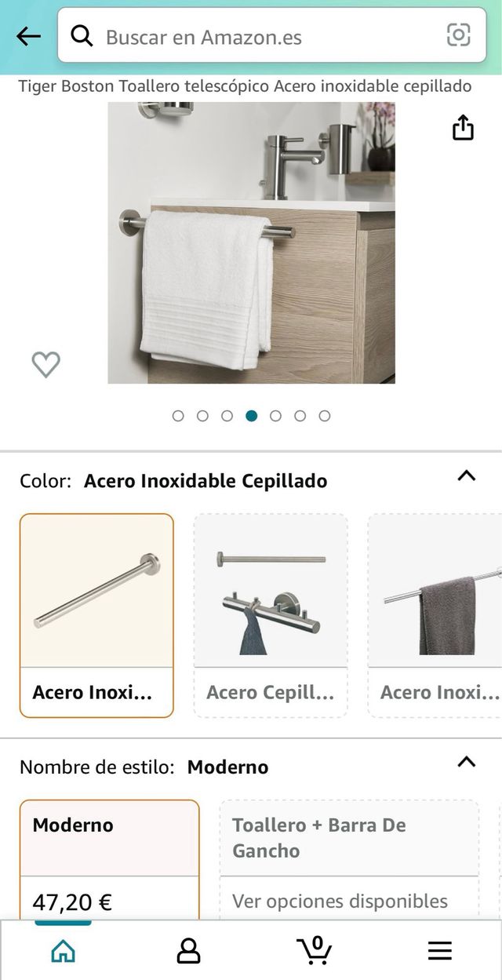
Task: Open the shopping cart icon
Action: pos(314,949)
